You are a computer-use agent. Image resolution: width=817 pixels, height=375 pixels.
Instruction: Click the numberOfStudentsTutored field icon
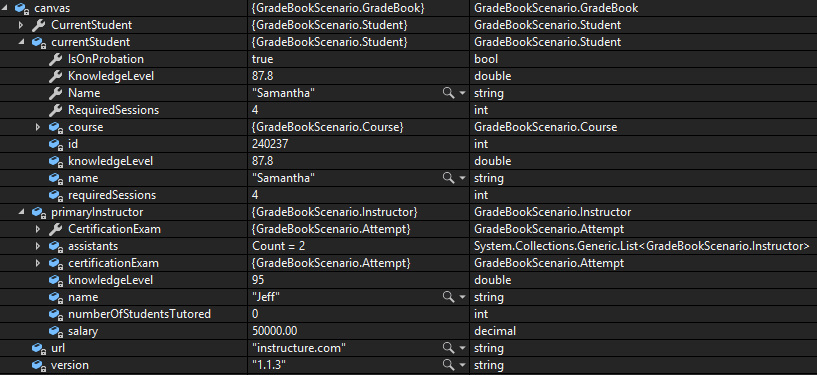tap(56, 315)
